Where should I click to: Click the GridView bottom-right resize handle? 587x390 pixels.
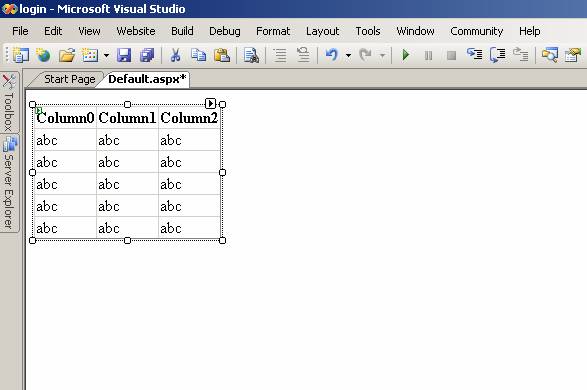[222, 240]
